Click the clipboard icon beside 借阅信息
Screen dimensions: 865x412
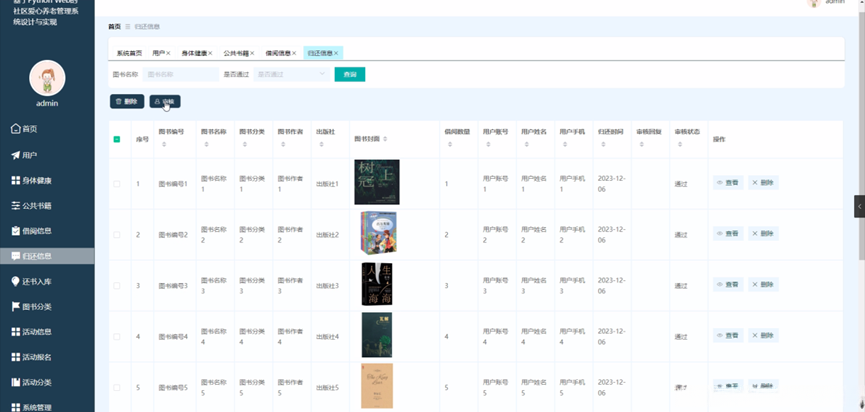[15, 231]
